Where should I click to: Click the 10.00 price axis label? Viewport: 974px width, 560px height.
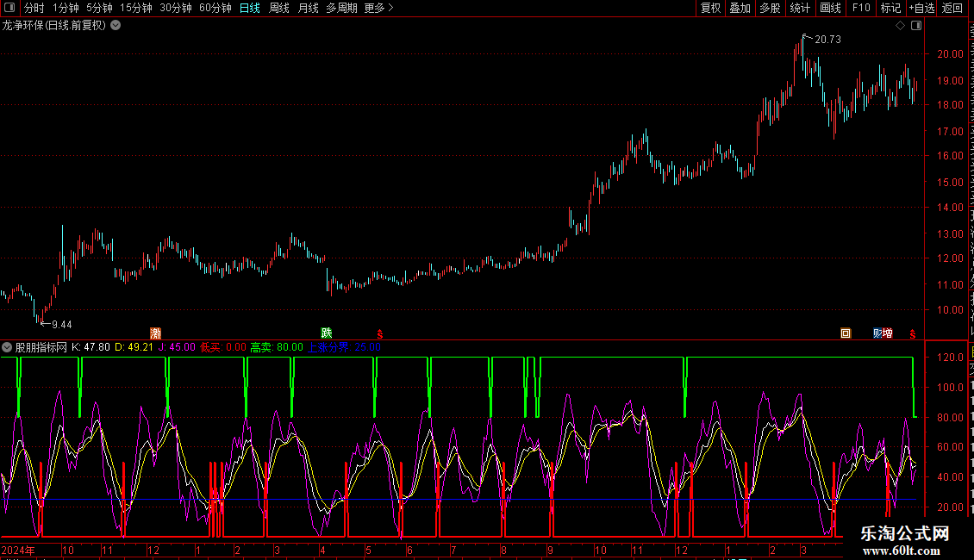pos(950,310)
